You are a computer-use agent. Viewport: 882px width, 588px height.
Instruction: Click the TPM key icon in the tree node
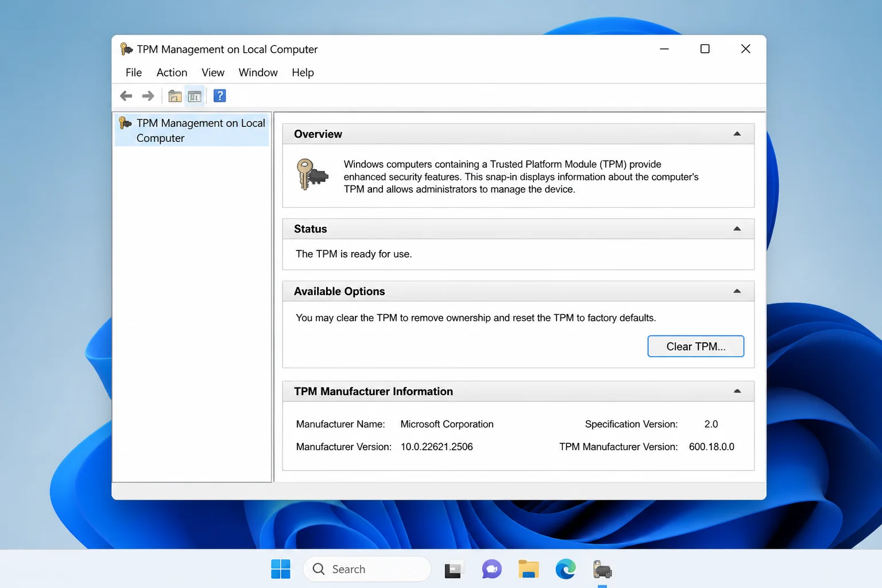click(125, 123)
